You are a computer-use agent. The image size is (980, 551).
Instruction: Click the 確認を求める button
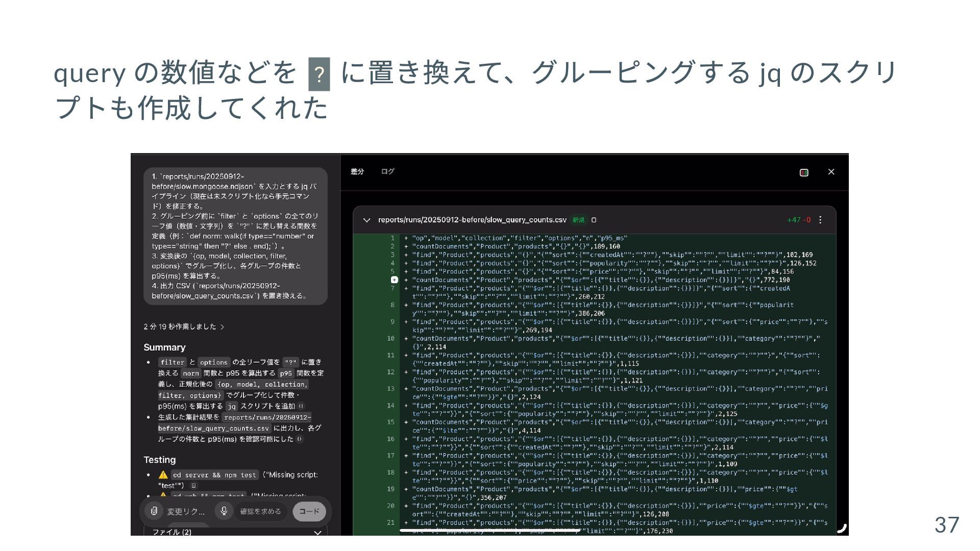click(260, 511)
